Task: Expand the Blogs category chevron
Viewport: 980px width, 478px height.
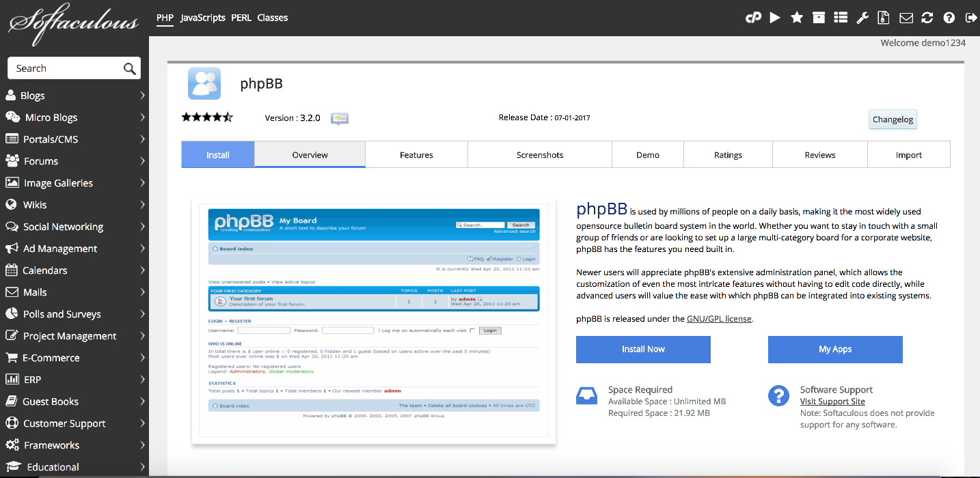Action: tap(142, 96)
